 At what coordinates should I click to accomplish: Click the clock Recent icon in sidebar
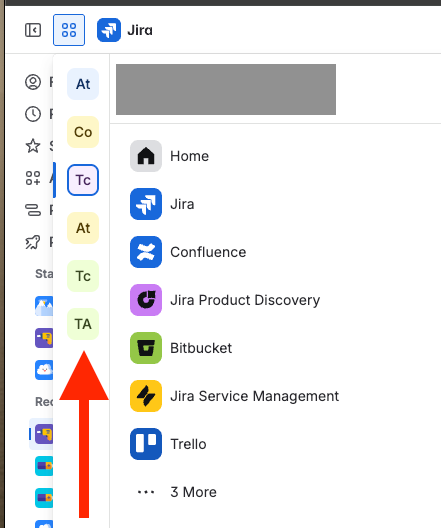pos(33,114)
